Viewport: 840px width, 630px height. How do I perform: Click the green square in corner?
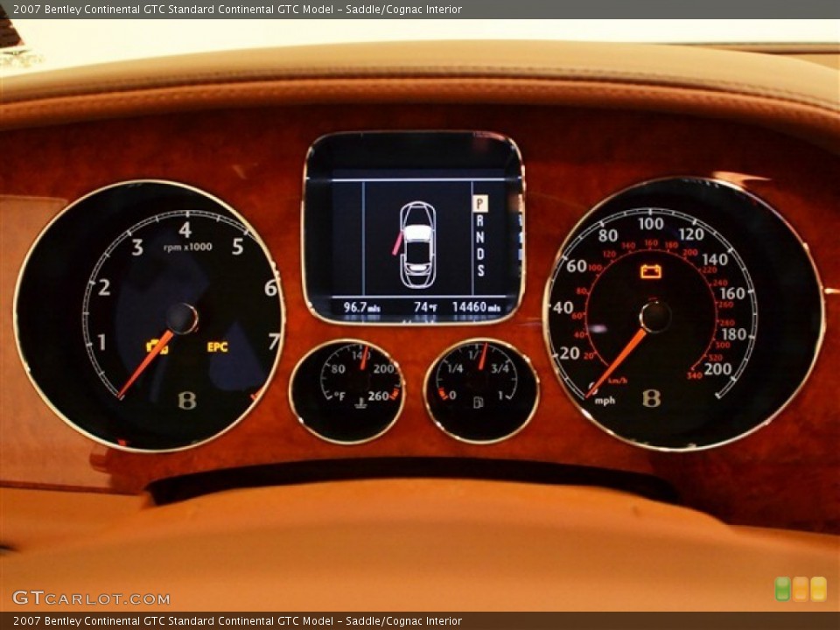(x=782, y=589)
